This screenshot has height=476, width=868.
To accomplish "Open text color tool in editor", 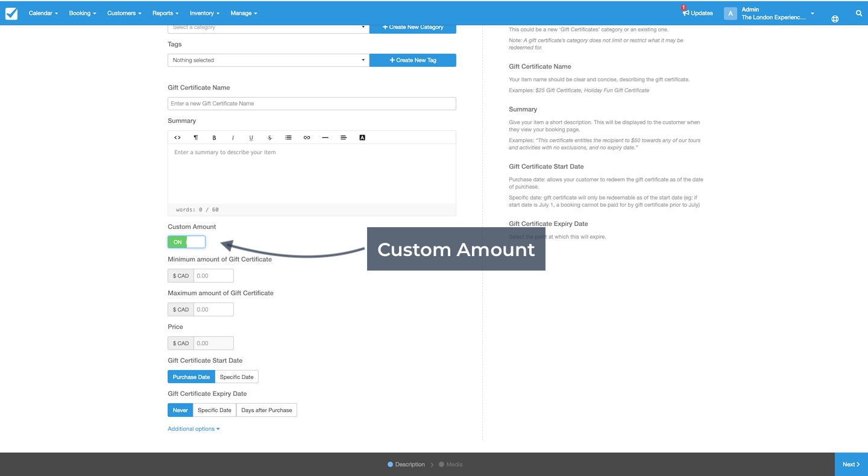I will (362, 137).
